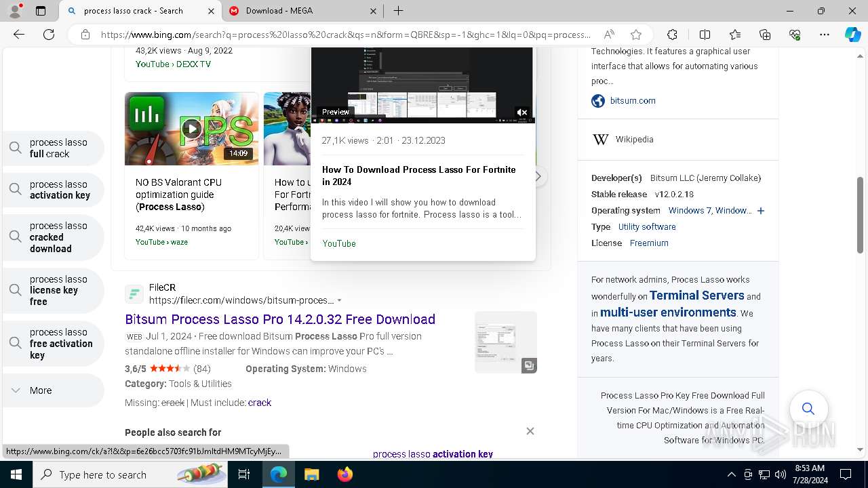Click the round floating search button
The width and height of the screenshot is (868, 488).
808,409
